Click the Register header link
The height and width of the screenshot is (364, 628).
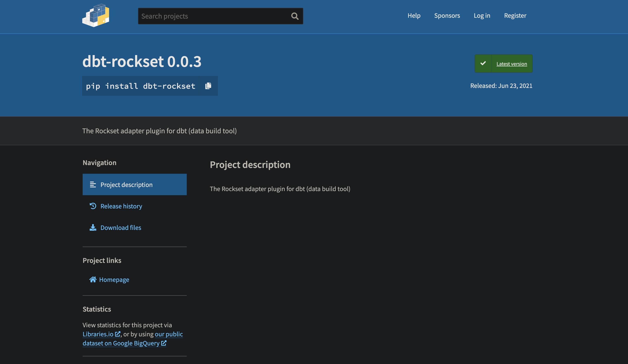515,15
